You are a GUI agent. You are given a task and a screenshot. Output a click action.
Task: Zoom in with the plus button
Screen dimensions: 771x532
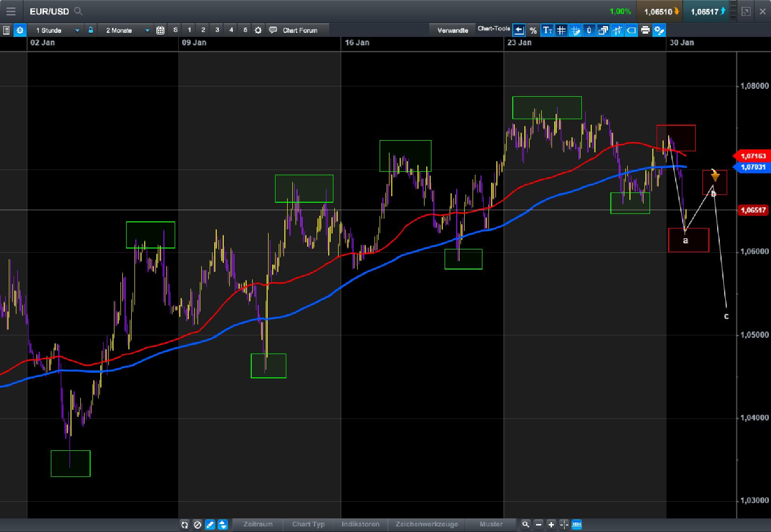pos(552,525)
